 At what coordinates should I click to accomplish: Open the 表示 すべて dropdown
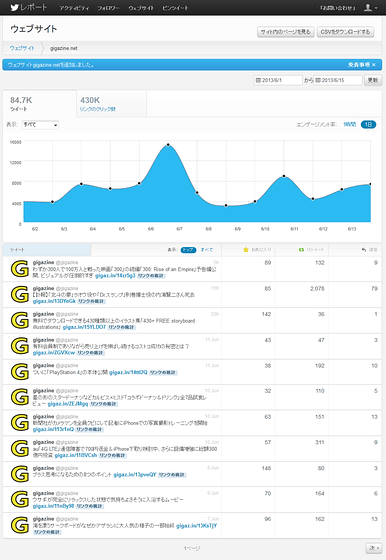(x=40, y=125)
